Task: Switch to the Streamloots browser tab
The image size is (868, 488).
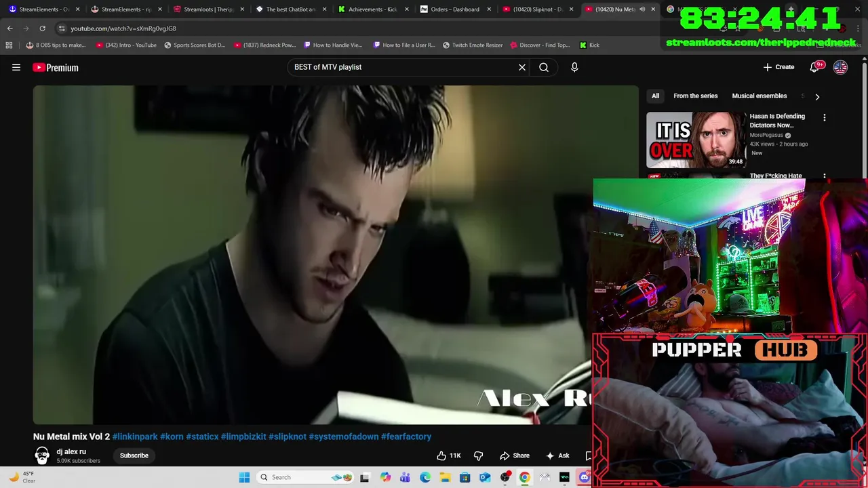Action: click(x=208, y=9)
